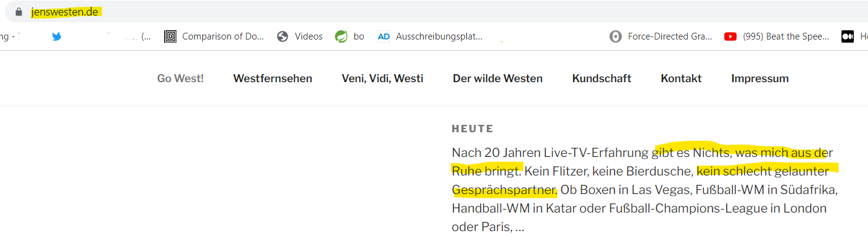
Task: Open the green leaf 'bo' bookmark
Action: (x=350, y=36)
